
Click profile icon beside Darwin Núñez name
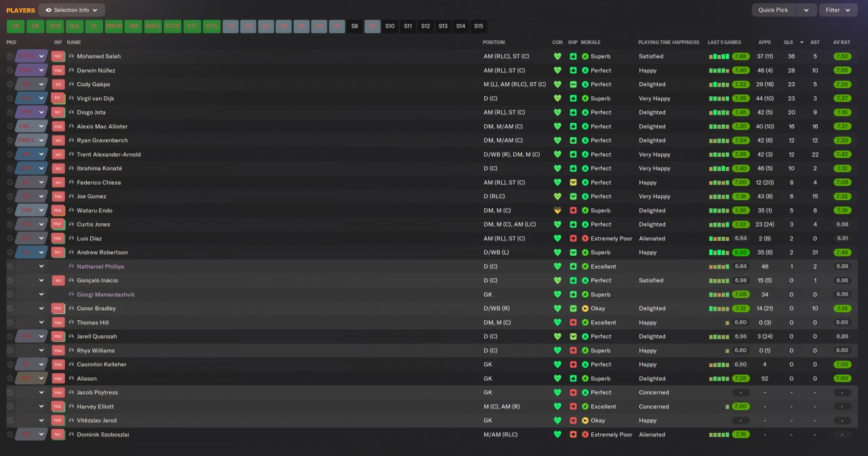pos(71,71)
